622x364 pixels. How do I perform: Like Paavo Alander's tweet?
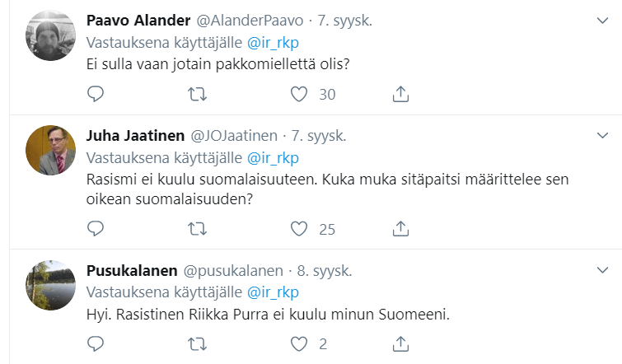click(x=299, y=94)
